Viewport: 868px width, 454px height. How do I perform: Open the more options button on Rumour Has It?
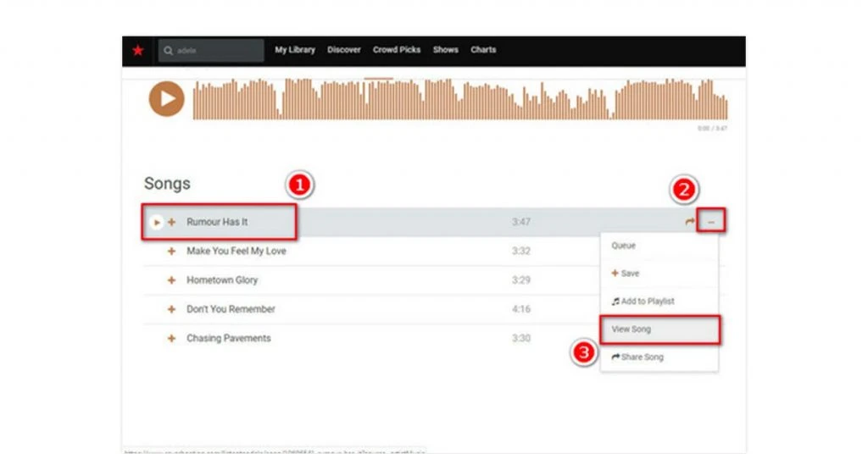[x=711, y=222]
